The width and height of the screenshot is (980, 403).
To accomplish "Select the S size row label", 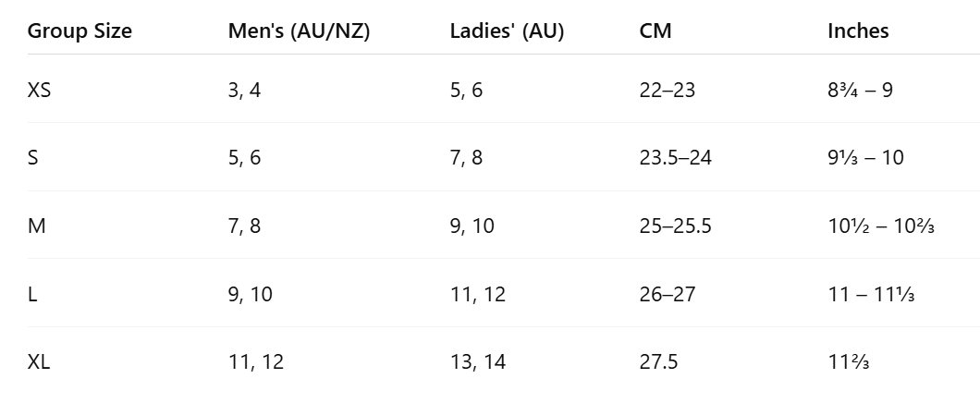I will pos(32,157).
